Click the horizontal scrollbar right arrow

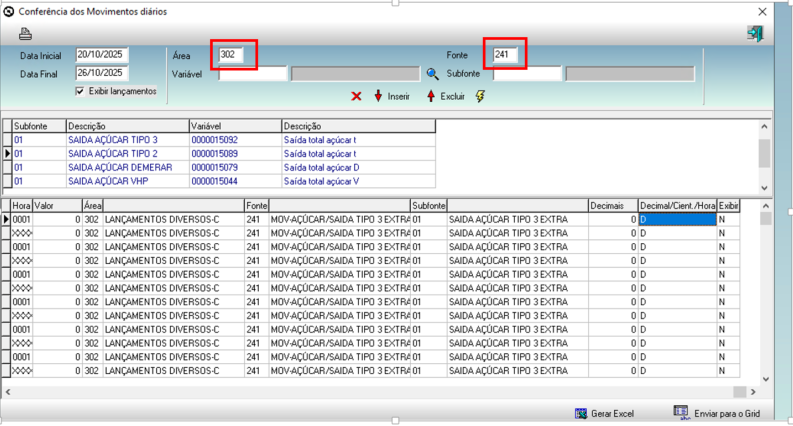pos(753,392)
